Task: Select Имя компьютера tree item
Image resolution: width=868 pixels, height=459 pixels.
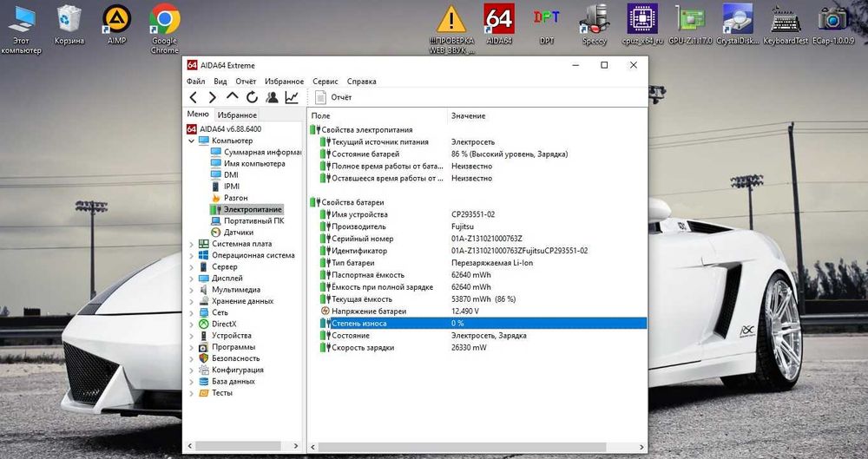Action: [x=248, y=164]
